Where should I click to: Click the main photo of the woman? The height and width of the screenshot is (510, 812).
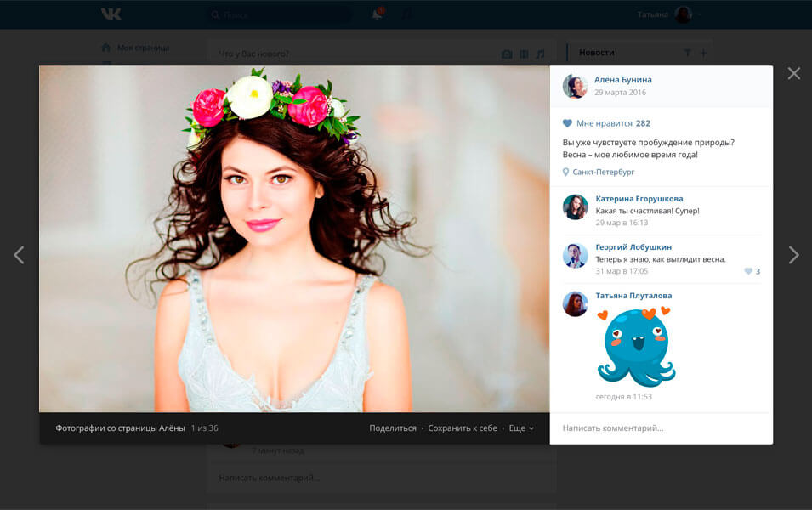294,239
